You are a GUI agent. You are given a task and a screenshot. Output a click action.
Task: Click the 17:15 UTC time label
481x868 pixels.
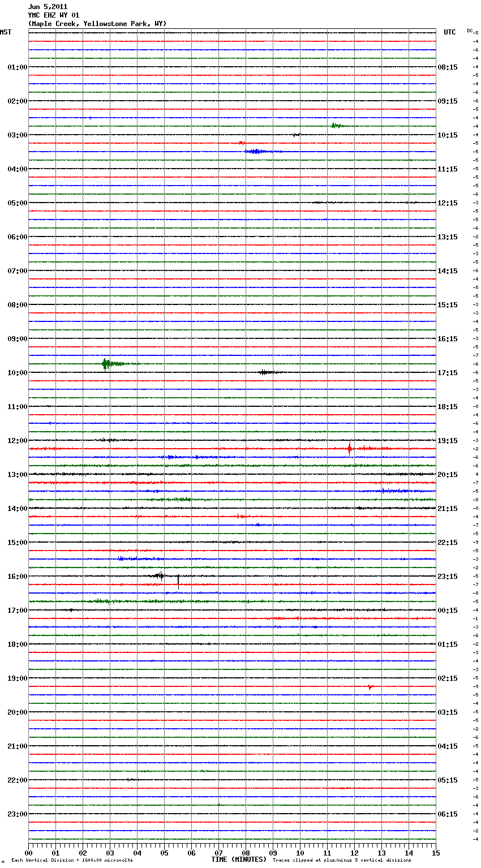pos(448,373)
